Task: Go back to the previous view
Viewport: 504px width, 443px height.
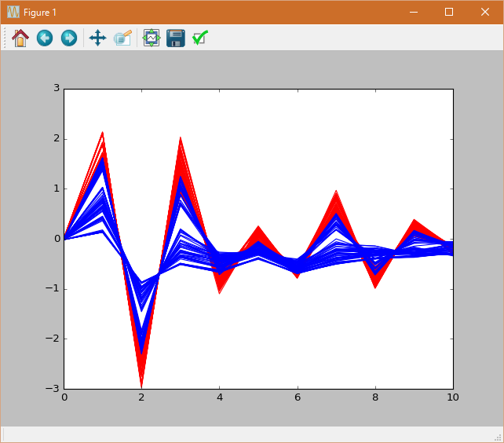Action: (45, 38)
